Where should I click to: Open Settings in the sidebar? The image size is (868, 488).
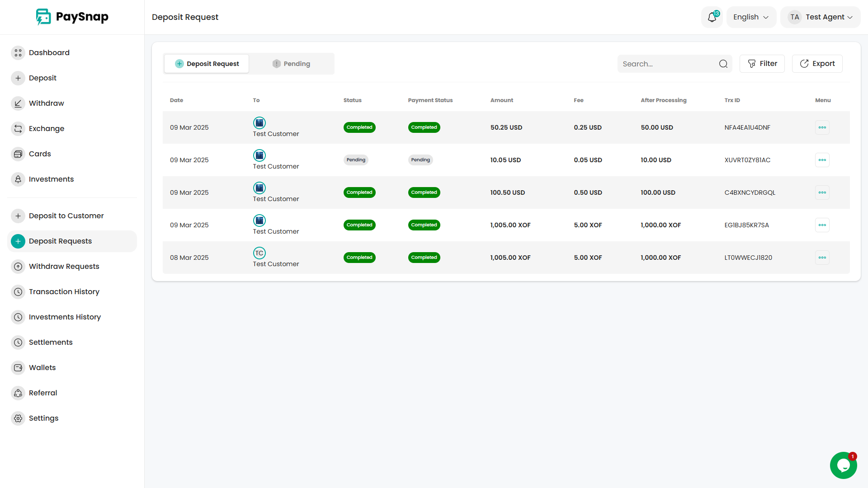[43, 418]
